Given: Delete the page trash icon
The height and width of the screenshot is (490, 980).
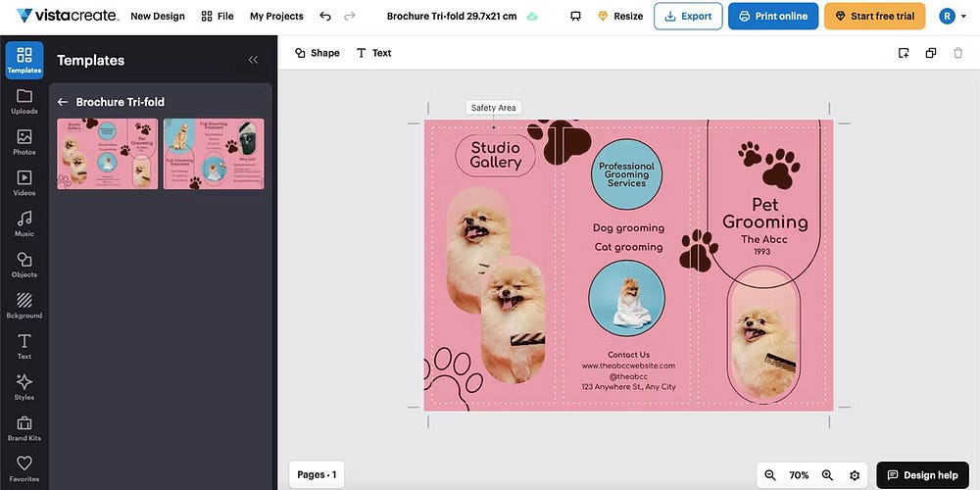Looking at the screenshot, I should (x=958, y=53).
